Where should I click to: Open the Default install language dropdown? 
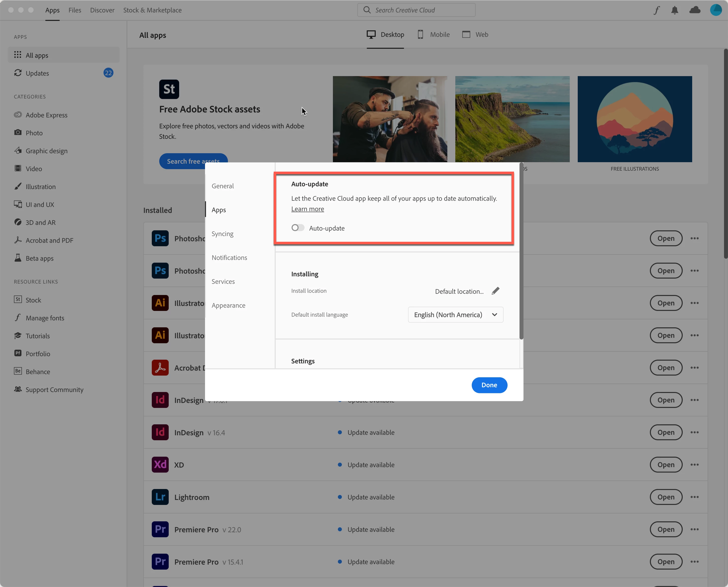pos(455,315)
